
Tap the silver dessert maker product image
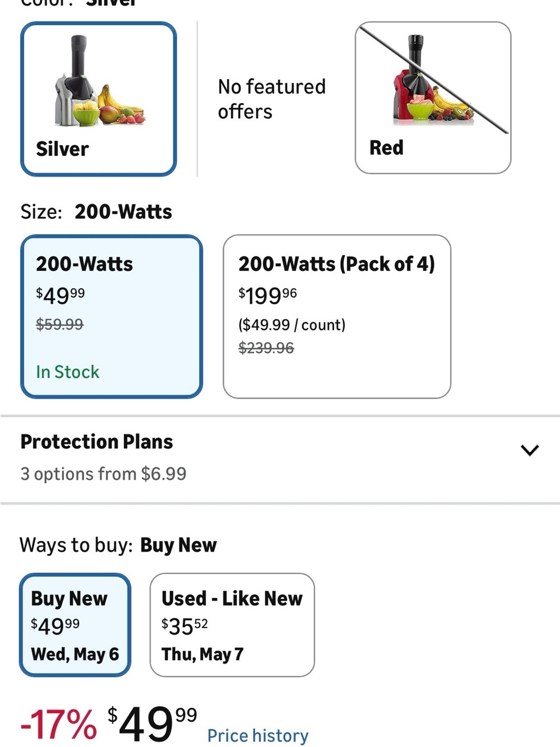[x=99, y=80]
